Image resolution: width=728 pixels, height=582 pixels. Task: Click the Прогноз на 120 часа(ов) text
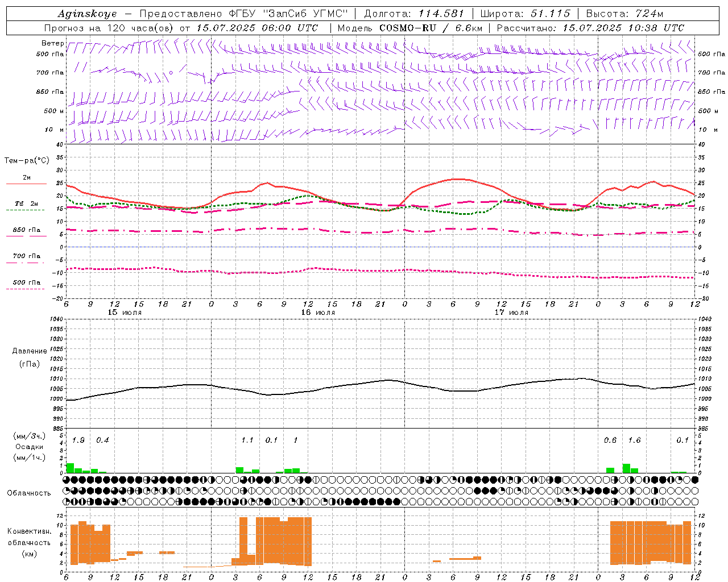(110, 28)
